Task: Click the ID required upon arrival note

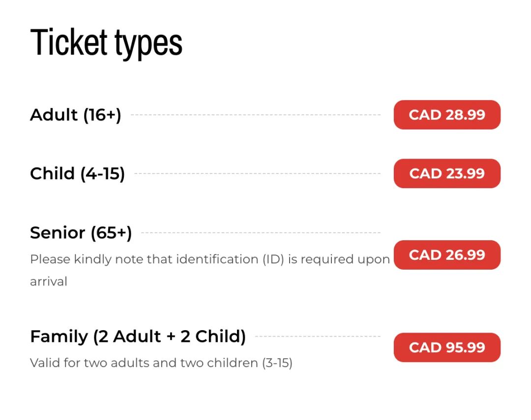Action: (210, 270)
